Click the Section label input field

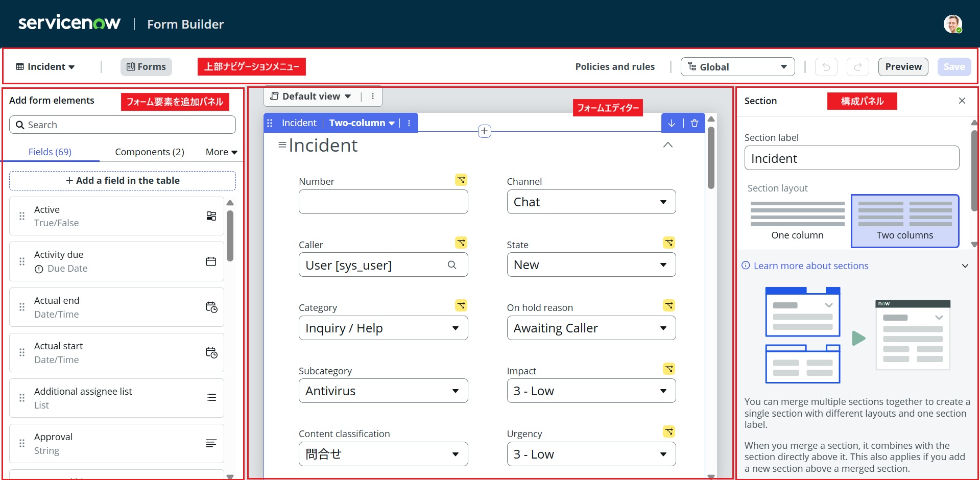pyautogui.click(x=851, y=159)
